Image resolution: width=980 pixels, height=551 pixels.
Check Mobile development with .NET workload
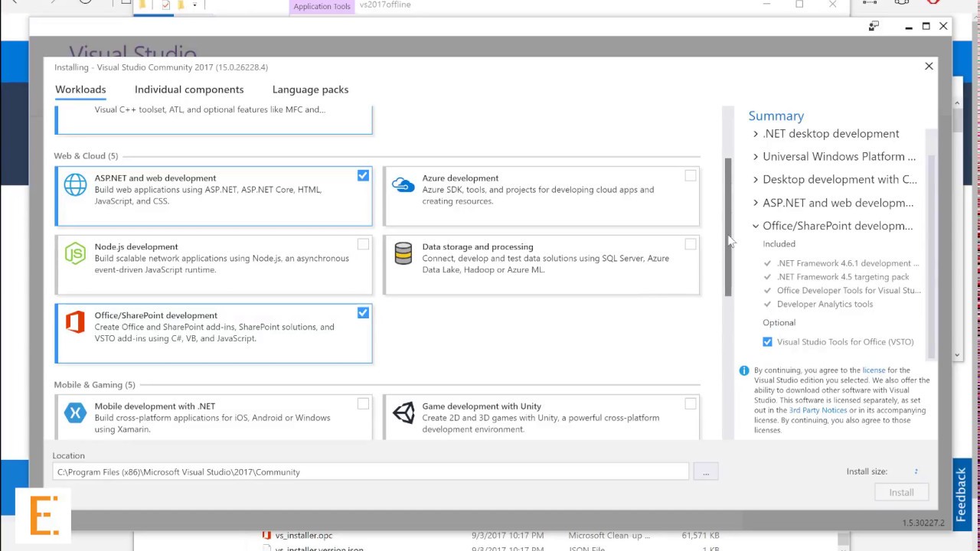[363, 403]
